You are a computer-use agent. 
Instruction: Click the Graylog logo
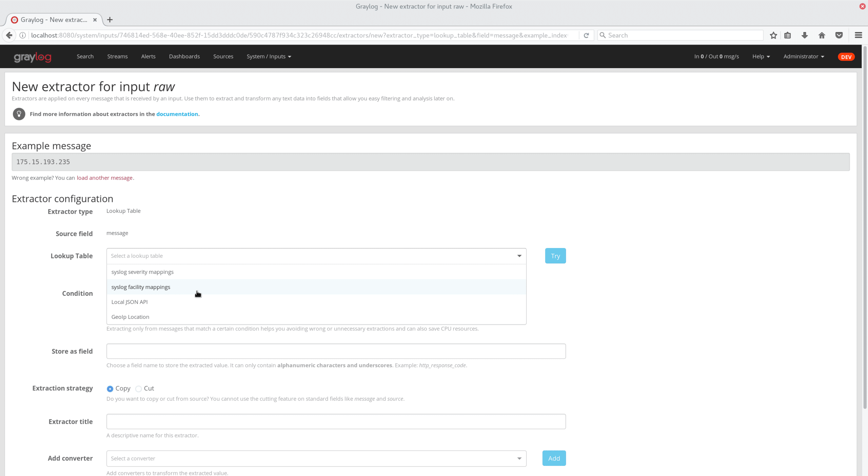click(x=33, y=57)
